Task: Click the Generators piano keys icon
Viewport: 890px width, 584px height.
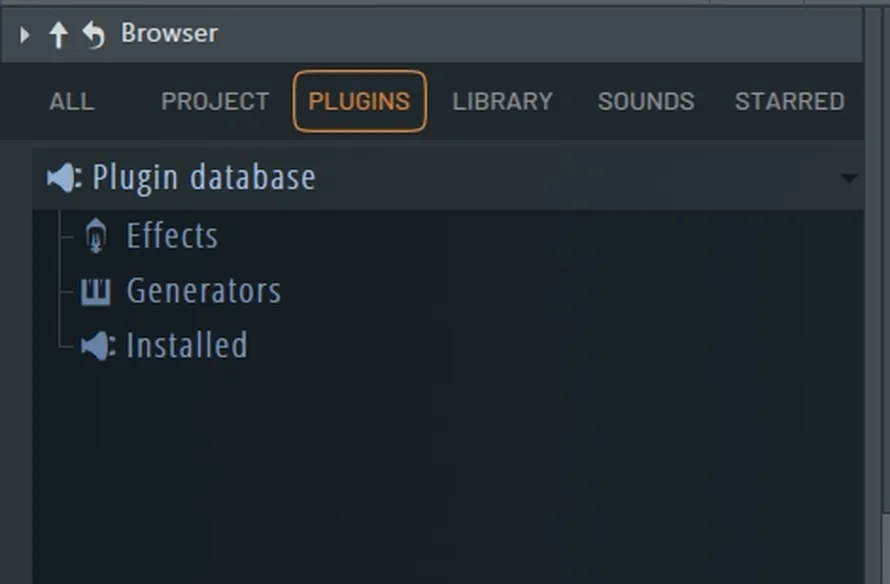Action: 95,291
